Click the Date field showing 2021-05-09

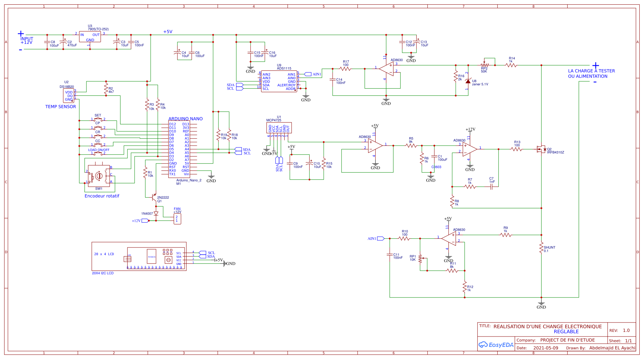pyautogui.click(x=545, y=347)
